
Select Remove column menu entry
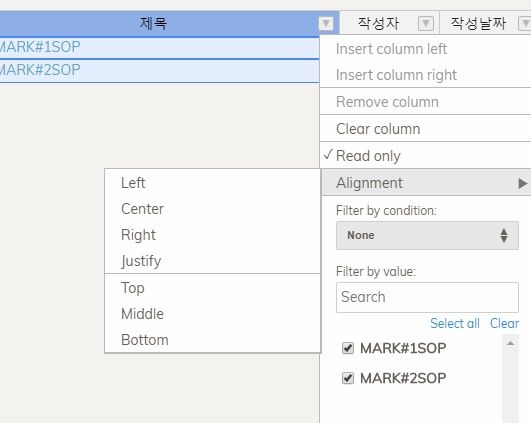pyautogui.click(x=425, y=102)
